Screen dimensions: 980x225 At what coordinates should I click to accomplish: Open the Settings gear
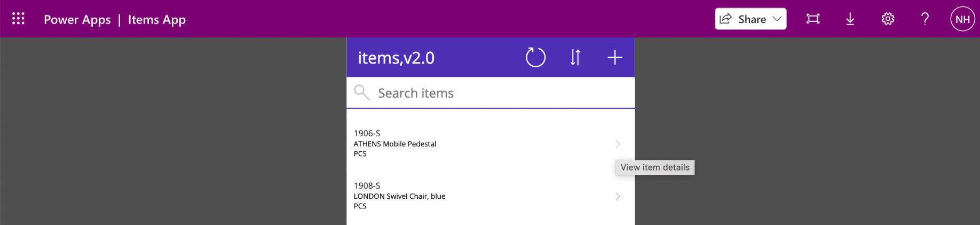click(x=888, y=19)
